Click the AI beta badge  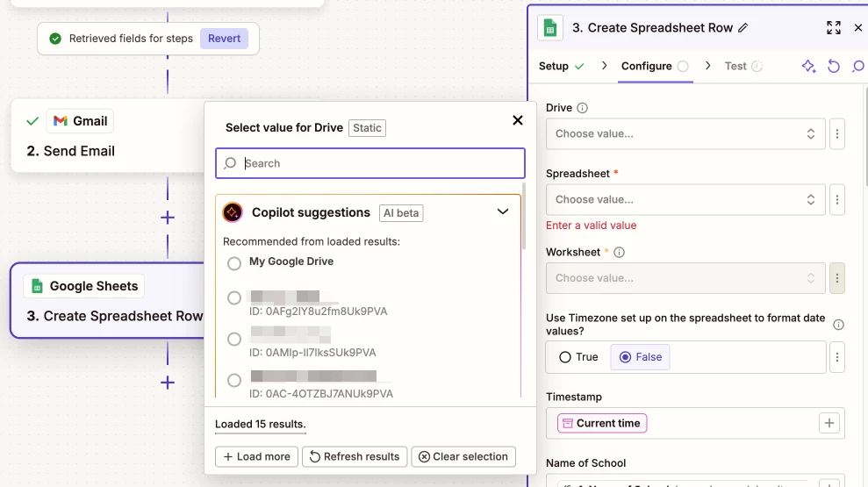pyautogui.click(x=401, y=213)
